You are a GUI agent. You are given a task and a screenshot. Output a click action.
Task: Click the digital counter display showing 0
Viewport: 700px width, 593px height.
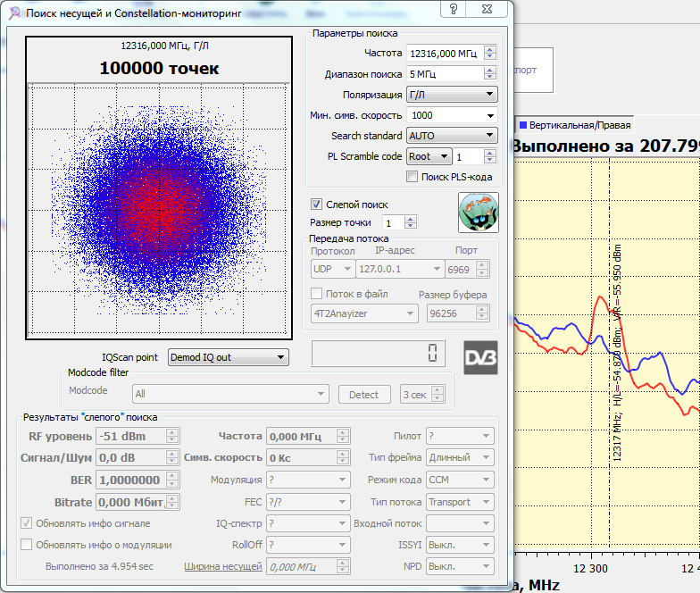(x=379, y=353)
